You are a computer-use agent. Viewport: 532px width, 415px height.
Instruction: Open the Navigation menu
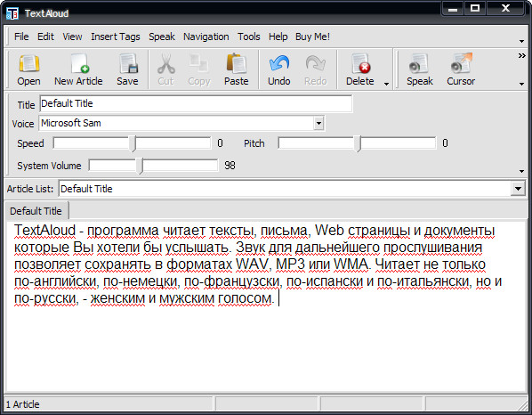coord(206,37)
